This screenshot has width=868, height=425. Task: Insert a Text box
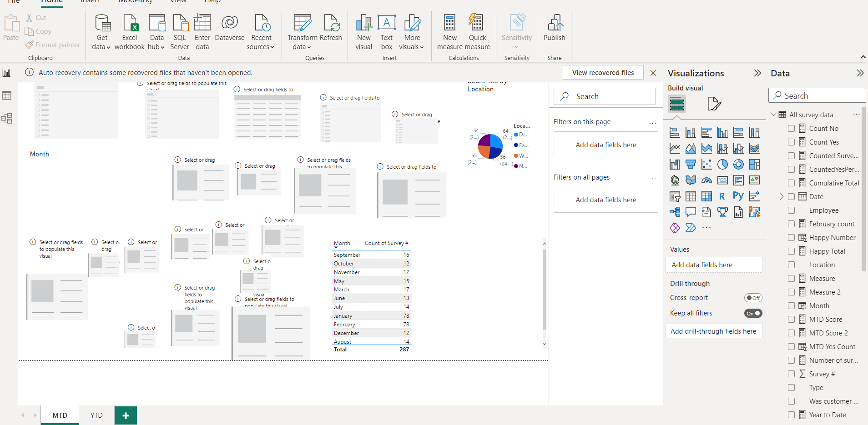pyautogui.click(x=387, y=32)
